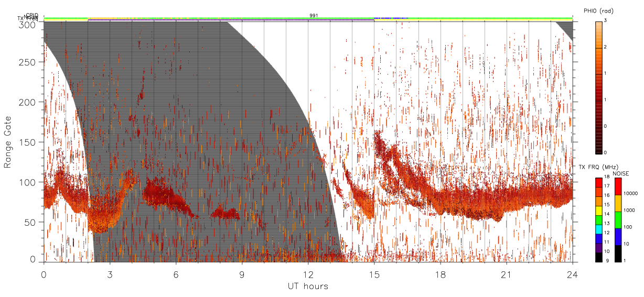Click the 'NOISE' legend title

pyautogui.click(x=620, y=173)
